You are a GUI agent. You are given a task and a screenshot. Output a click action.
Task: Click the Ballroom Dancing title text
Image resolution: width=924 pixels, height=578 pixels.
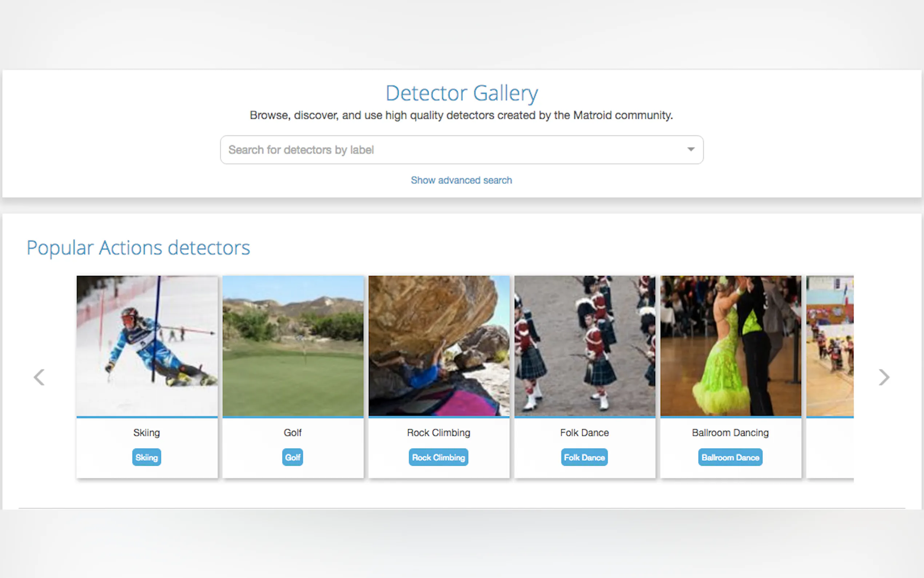pyautogui.click(x=730, y=433)
